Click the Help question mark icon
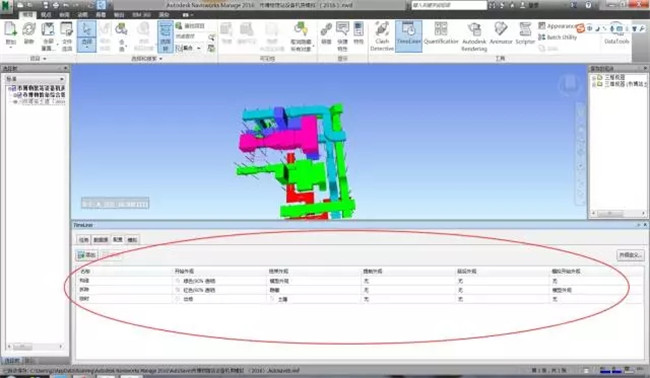 tap(589, 5)
